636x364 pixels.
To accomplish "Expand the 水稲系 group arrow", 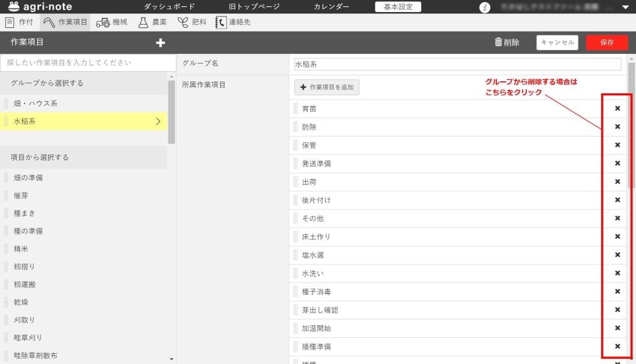I will [x=158, y=121].
